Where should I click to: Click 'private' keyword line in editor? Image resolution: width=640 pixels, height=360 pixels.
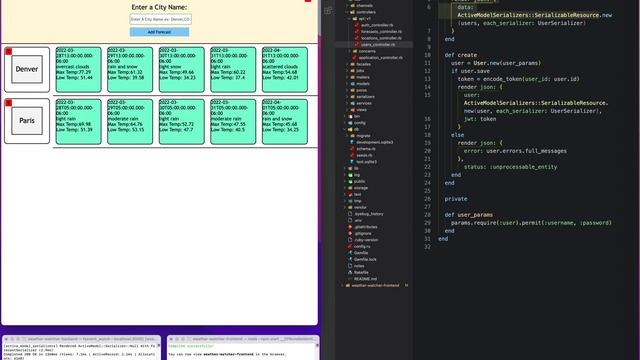point(456,199)
